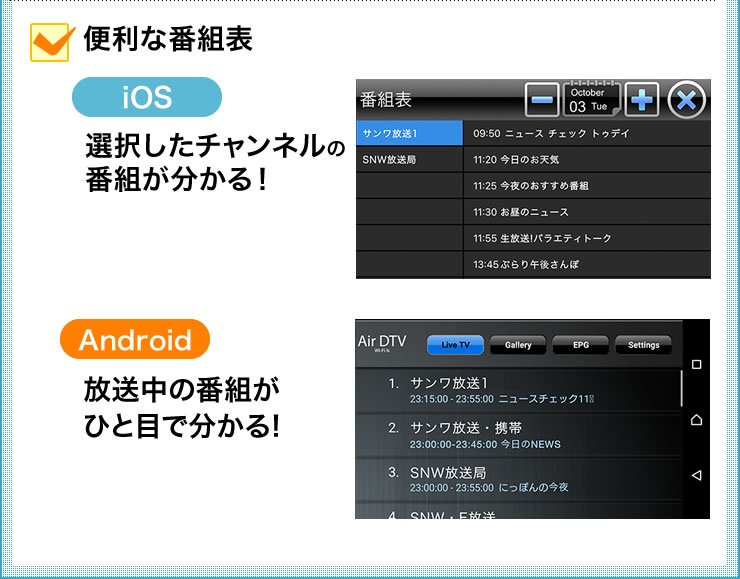Open the 09:50 ニュース チェック トゥデイ program
This screenshot has height=579, width=740.
pos(587,134)
